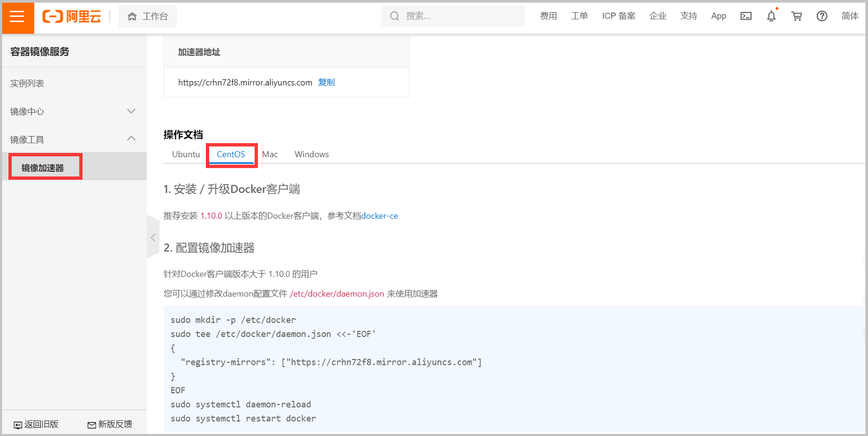Click the 'sudo mkdir -p /etc/docker' line
The image size is (868, 436).
click(x=233, y=320)
